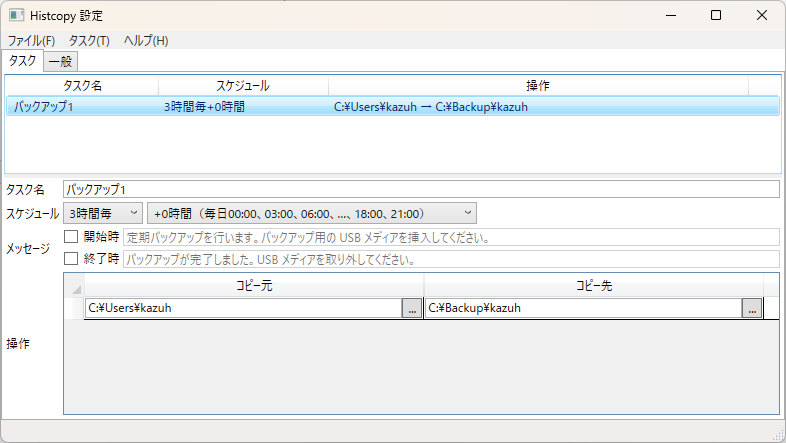Click the select-all corner of the 操作 grid
Viewport: 786px width, 443px height.
(x=75, y=287)
